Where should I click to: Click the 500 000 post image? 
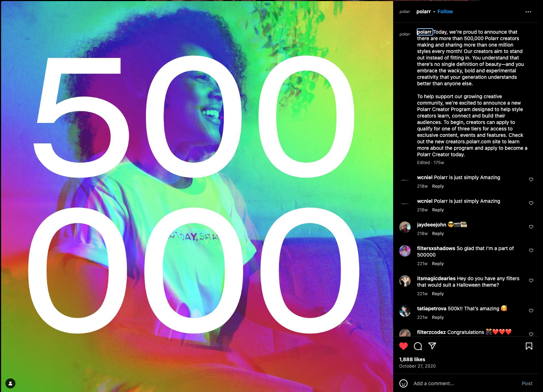pos(197,196)
